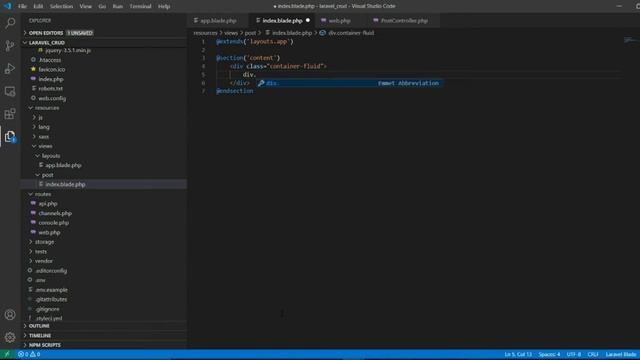
Task: Switch to the app.blade.php tab
Action: coord(218,20)
